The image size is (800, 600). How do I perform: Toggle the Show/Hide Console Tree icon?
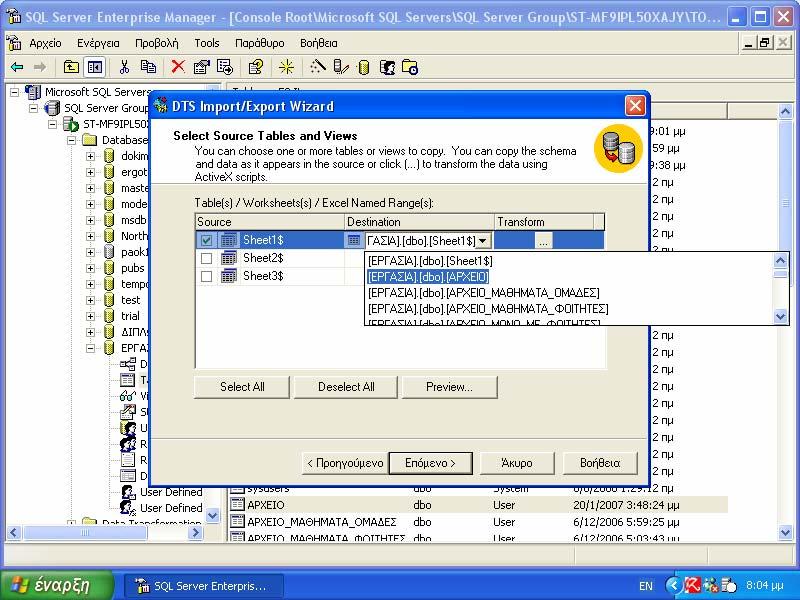click(x=95, y=67)
